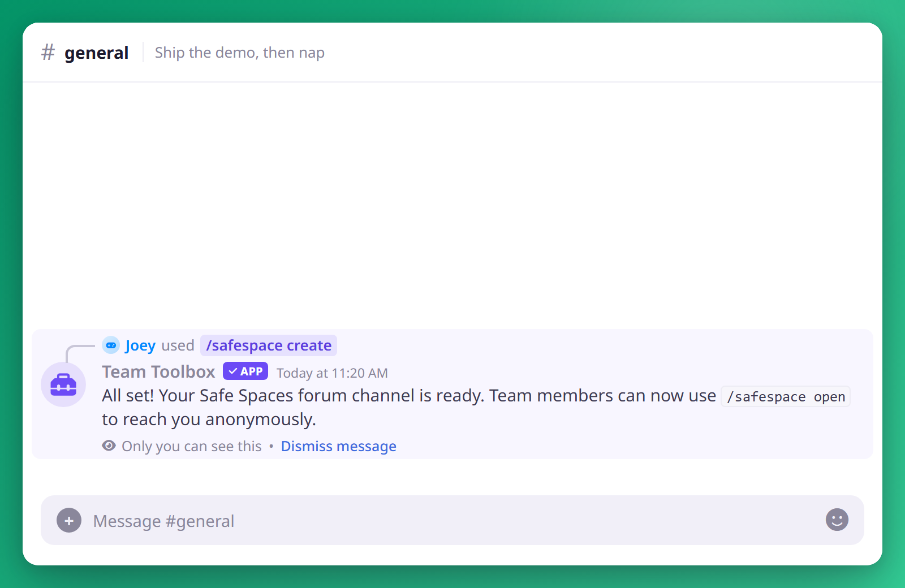Click the text 'Only you can see this'
The width and height of the screenshot is (905, 588).
(192, 446)
